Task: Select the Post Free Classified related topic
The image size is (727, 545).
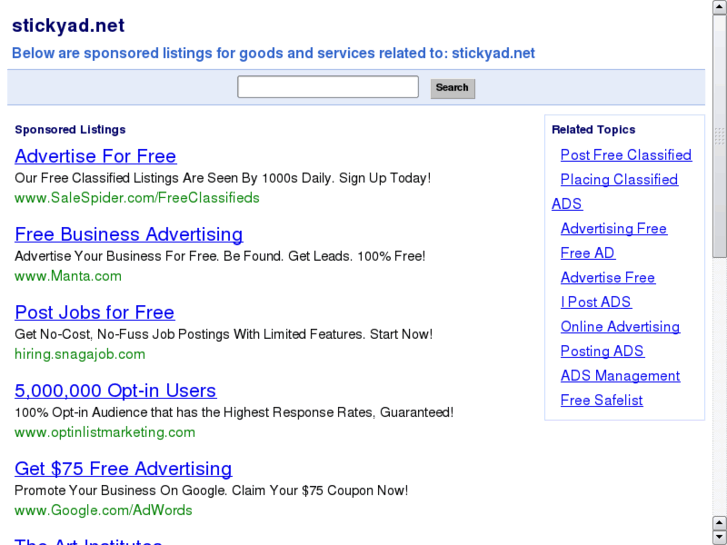Action: [x=626, y=155]
